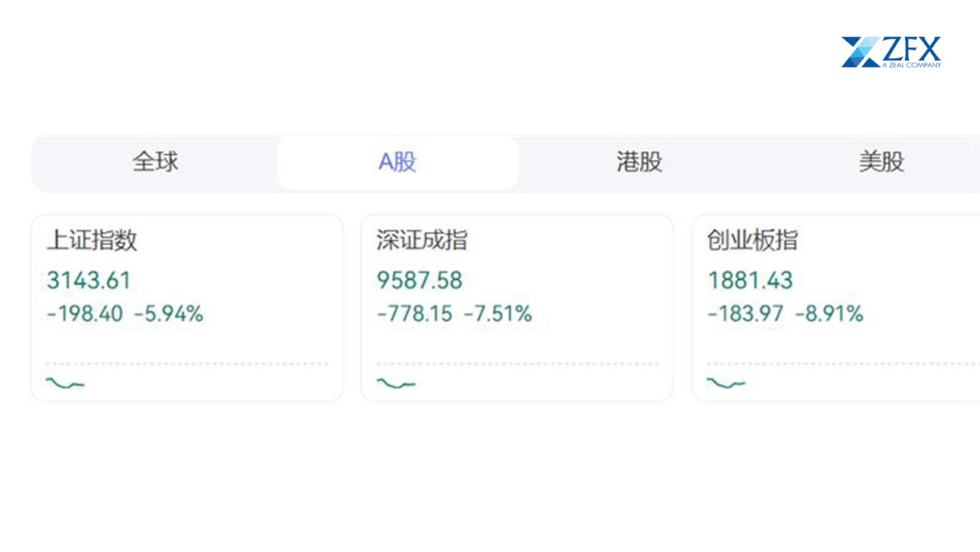Click the 深证成指 card title
Screen dimensions: 980x552
[422, 240]
